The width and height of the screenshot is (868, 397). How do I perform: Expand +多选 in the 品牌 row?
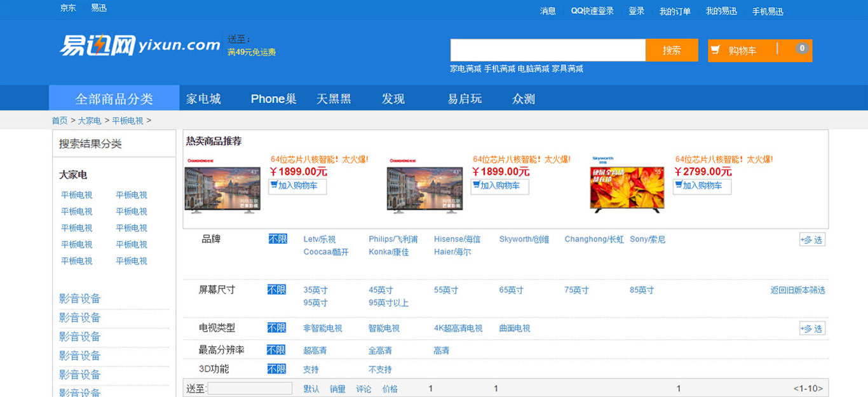point(812,239)
